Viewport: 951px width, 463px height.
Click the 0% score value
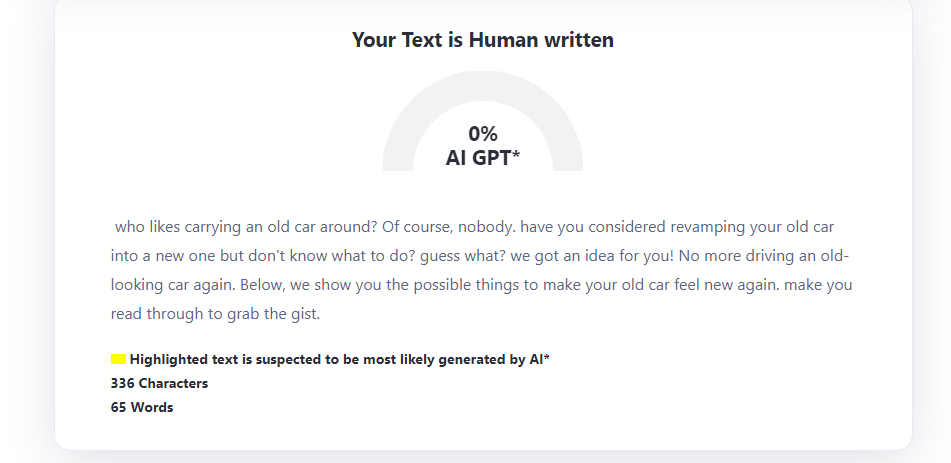click(x=483, y=133)
